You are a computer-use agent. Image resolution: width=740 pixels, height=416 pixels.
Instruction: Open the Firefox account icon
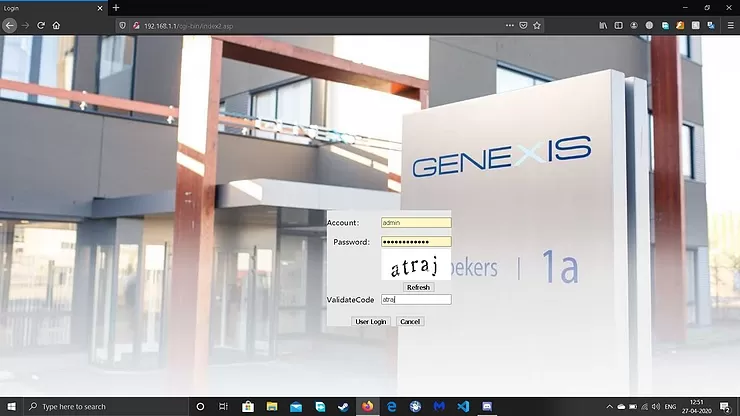point(634,25)
